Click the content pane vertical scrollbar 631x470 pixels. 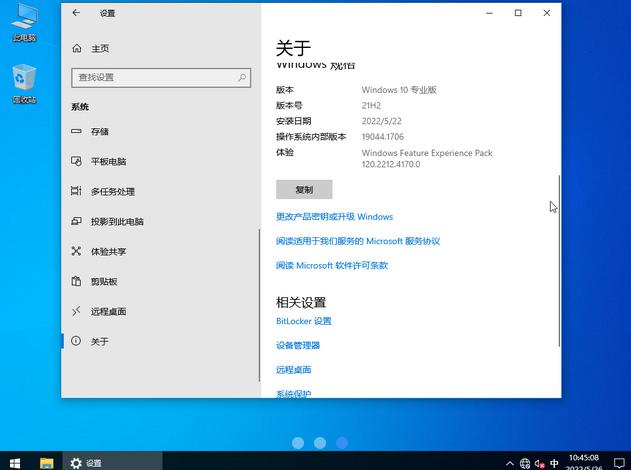click(559, 260)
